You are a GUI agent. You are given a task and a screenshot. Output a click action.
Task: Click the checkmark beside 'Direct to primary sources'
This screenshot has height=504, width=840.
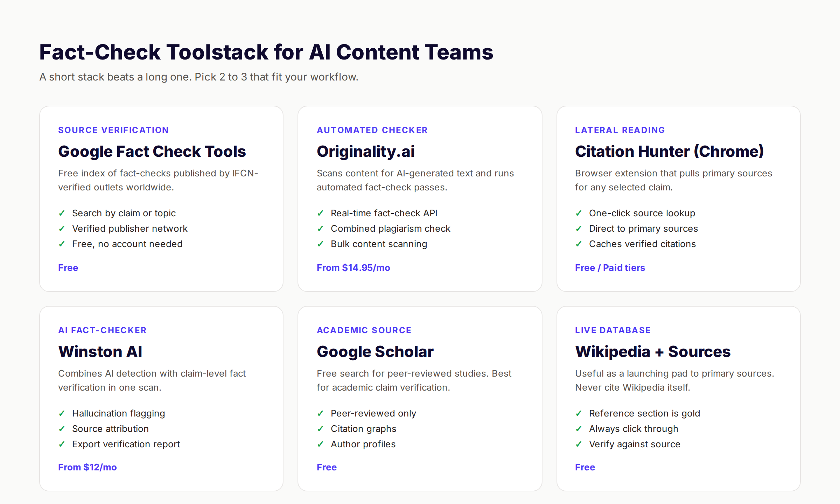point(579,229)
